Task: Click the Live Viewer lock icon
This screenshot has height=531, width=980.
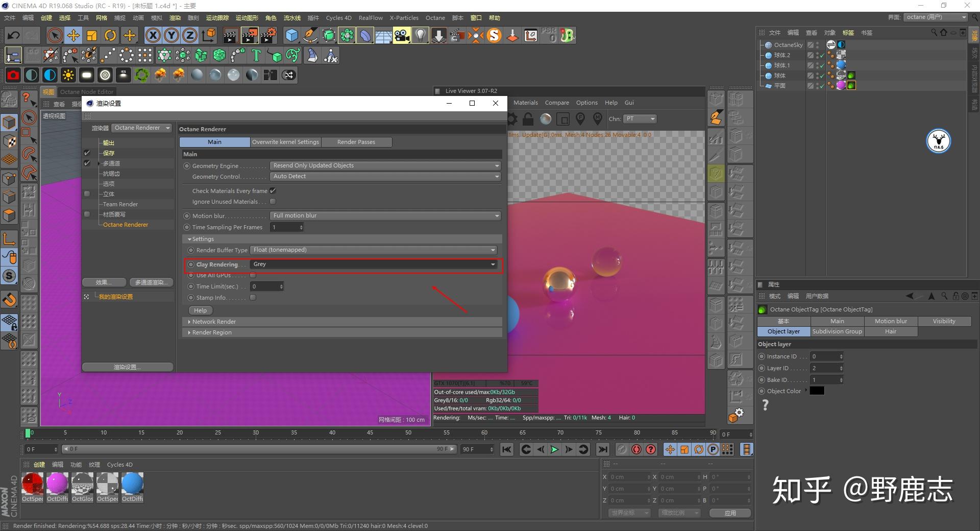Action: click(x=528, y=119)
